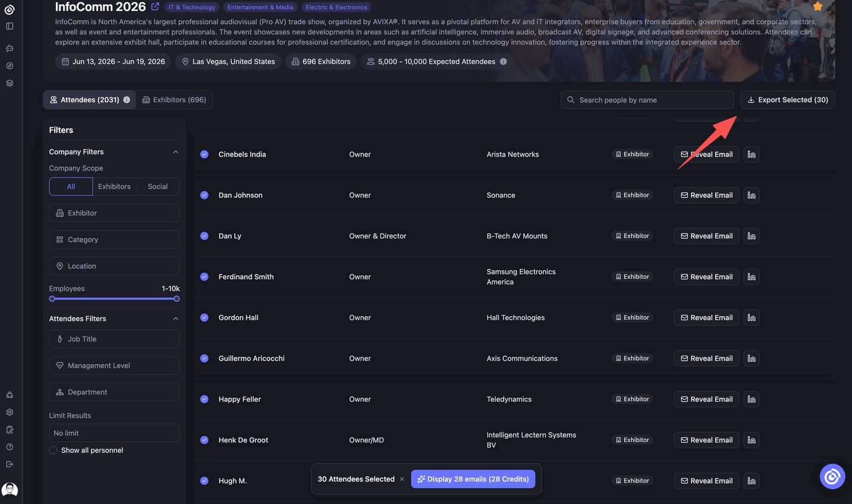852x504 pixels.
Task: Deselect the Happy Feller row checkbox
Action: (x=204, y=399)
